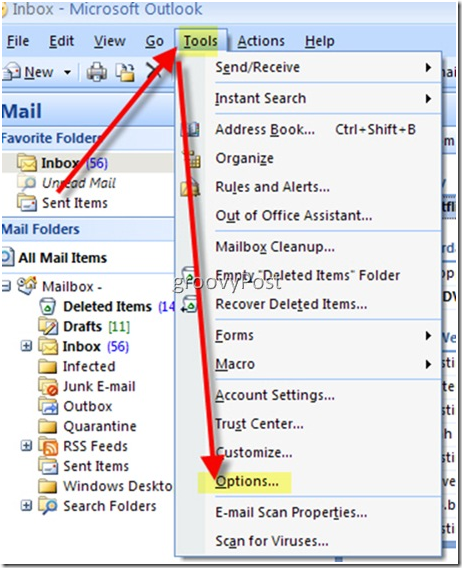Click the Rules and Alerts icon
462x568 pixels.
pos(191,187)
